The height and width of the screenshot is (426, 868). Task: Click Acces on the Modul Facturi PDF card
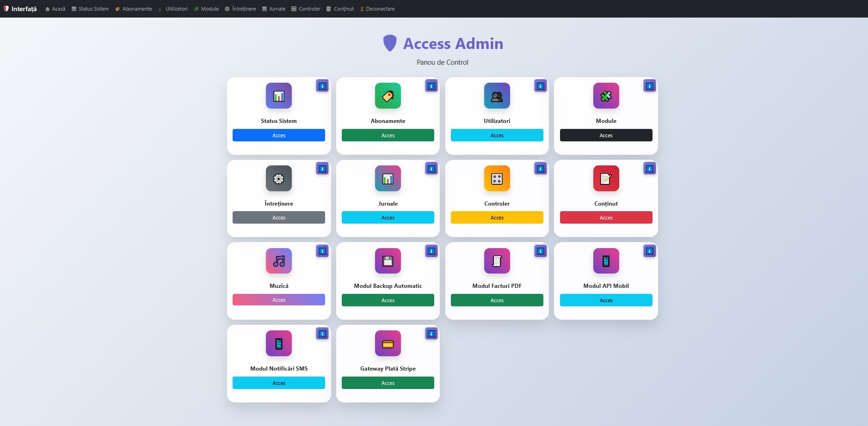coord(497,300)
